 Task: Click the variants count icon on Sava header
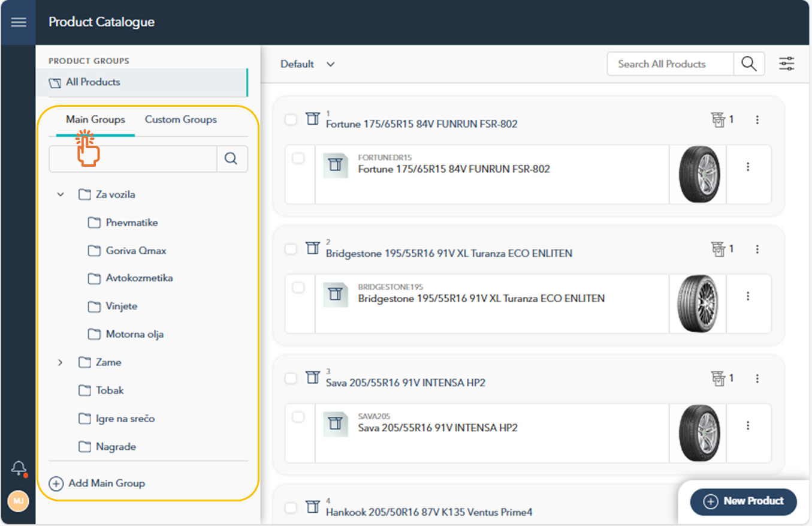[x=719, y=378]
